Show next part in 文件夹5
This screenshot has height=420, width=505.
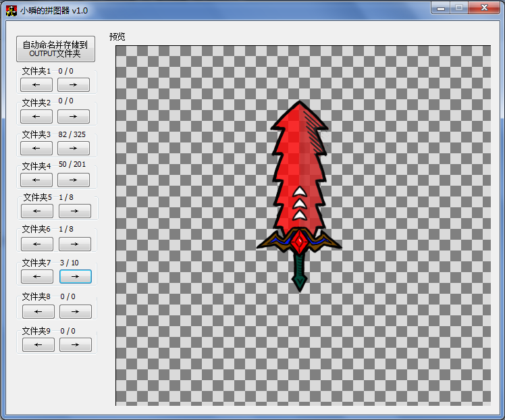[x=75, y=211]
